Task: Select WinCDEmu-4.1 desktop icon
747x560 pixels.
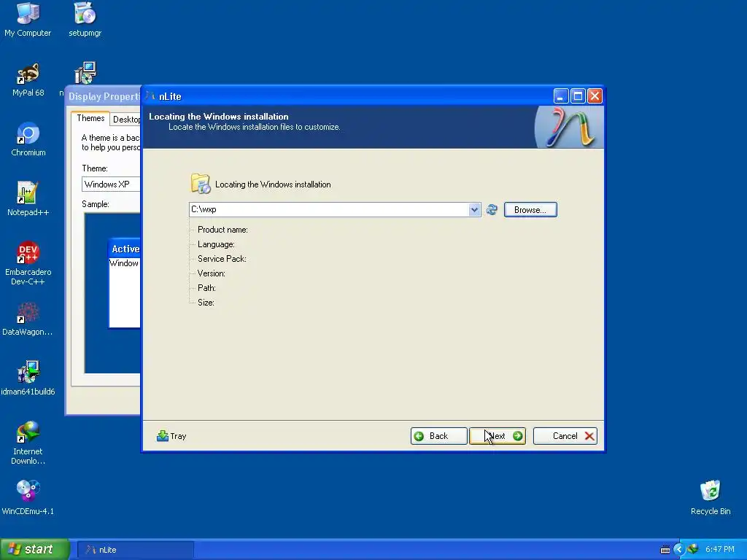Action: pyautogui.click(x=28, y=498)
